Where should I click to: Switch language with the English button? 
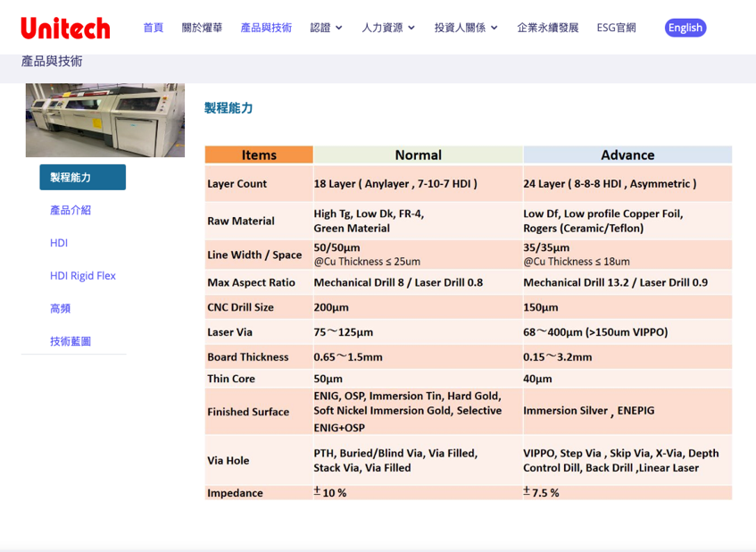tap(685, 28)
